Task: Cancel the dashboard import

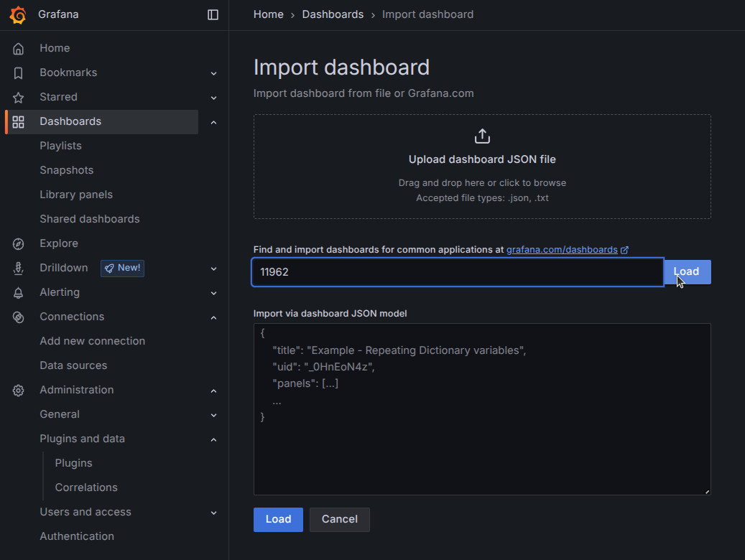Action: click(339, 520)
